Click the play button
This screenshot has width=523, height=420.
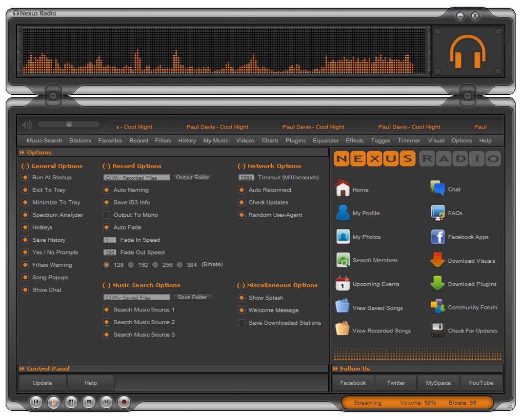coord(53,403)
